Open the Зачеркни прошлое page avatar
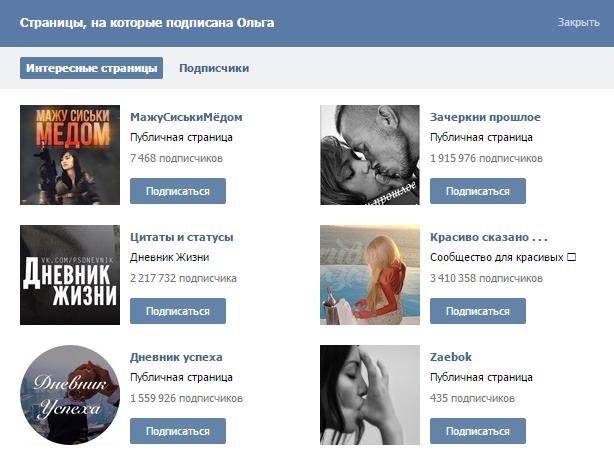Image resolution: width=614 pixels, height=463 pixels. [370, 155]
